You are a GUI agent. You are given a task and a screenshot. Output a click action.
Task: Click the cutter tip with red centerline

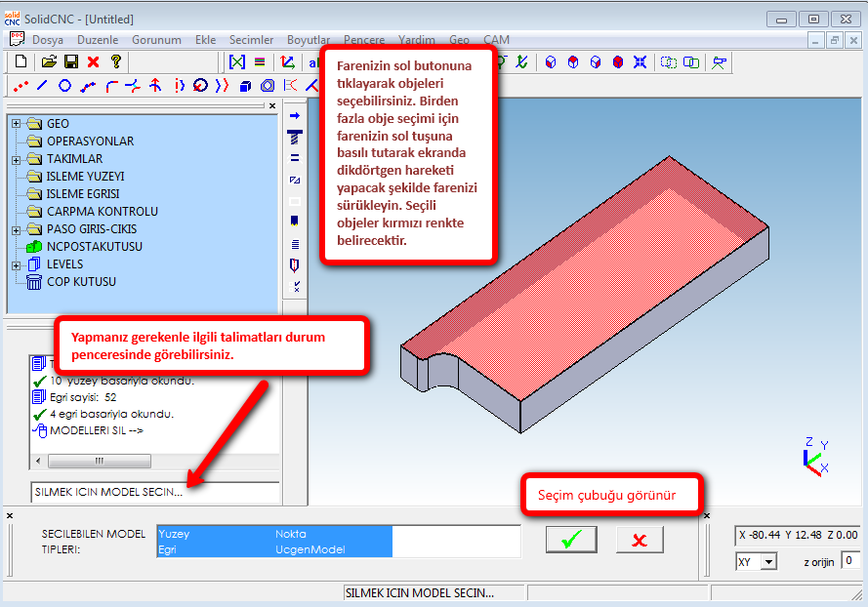tap(295, 265)
